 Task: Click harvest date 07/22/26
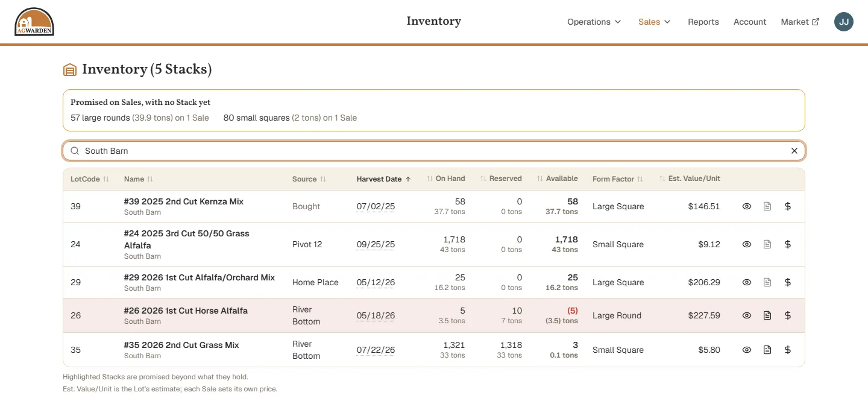click(x=376, y=350)
